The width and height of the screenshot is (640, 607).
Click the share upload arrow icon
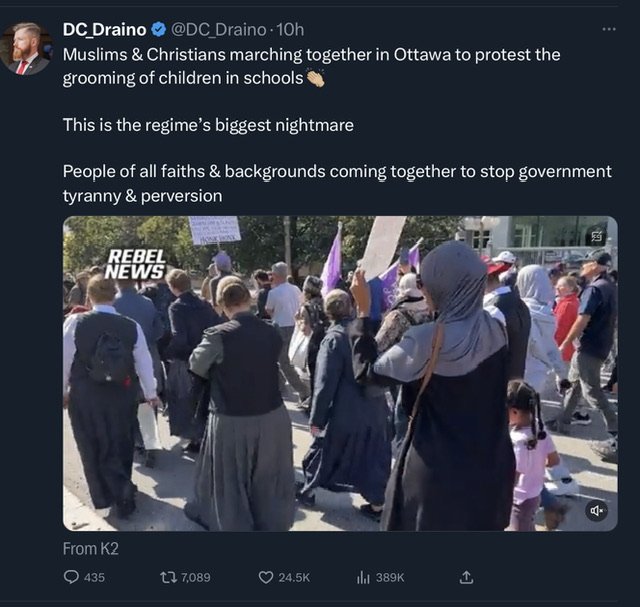tap(467, 577)
